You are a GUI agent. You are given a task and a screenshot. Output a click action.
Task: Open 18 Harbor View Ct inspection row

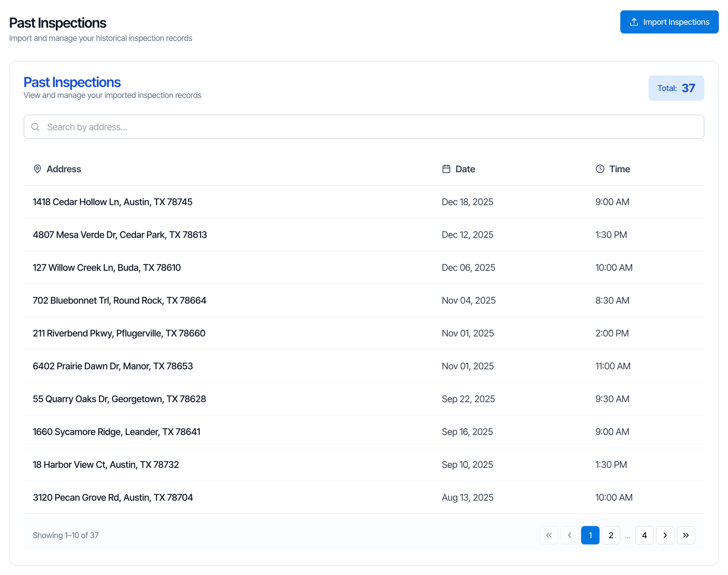(x=364, y=464)
